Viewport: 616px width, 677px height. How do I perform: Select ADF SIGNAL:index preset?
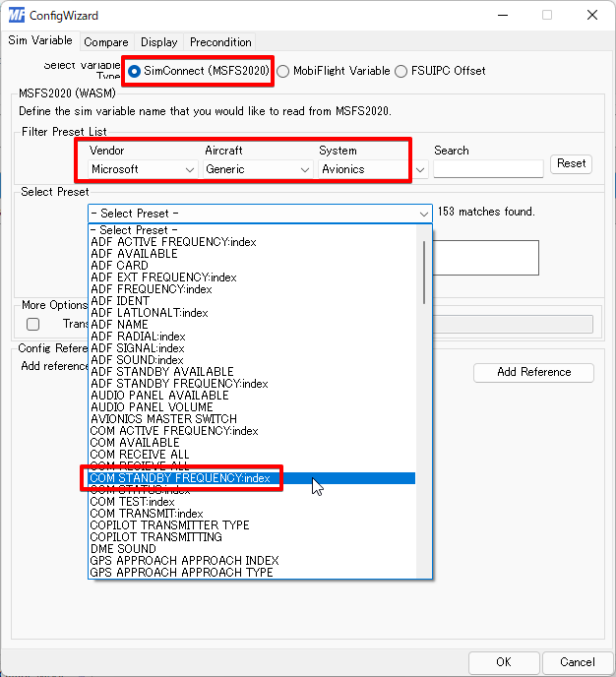tap(252, 348)
